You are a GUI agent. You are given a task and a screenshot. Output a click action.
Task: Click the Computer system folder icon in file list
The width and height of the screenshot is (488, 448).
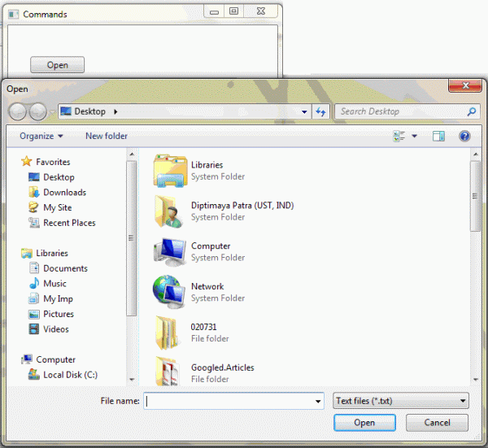point(170,252)
